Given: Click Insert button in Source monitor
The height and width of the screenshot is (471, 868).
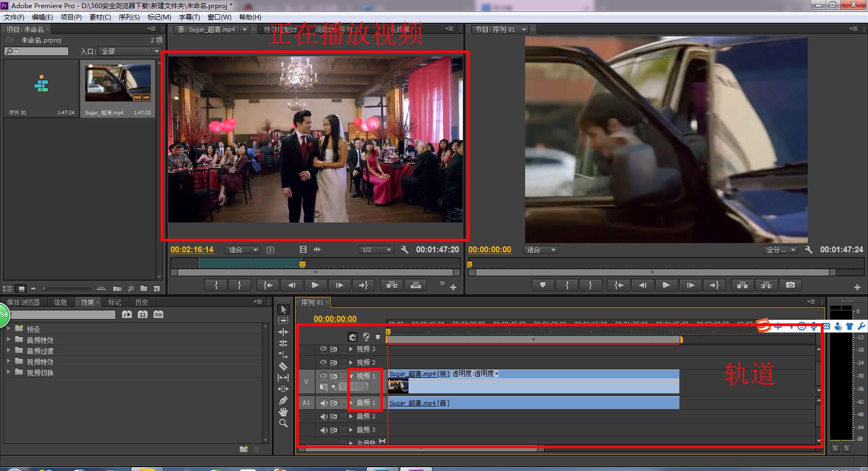Looking at the screenshot, I should point(392,285).
